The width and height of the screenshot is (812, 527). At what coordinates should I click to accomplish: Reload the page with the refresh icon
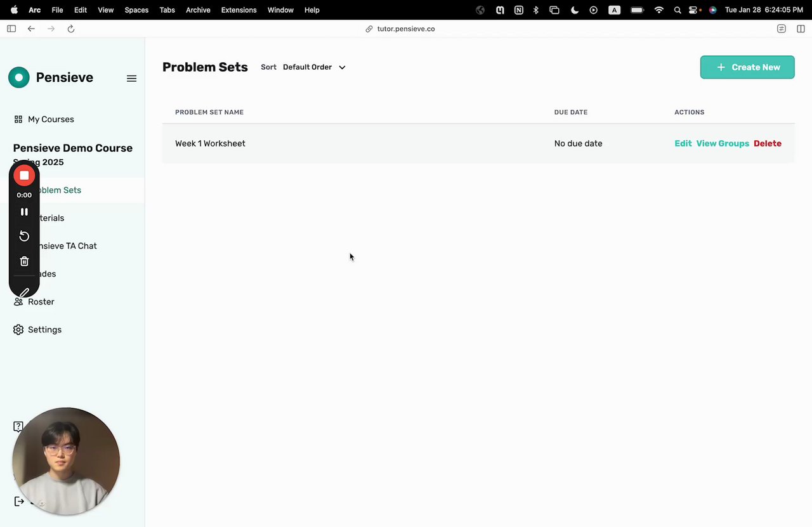71,29
